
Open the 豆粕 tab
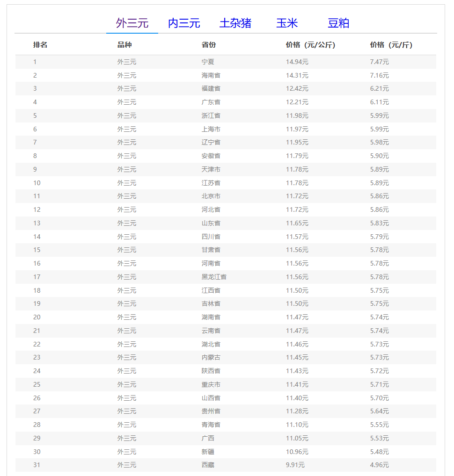tap(338, 23)
